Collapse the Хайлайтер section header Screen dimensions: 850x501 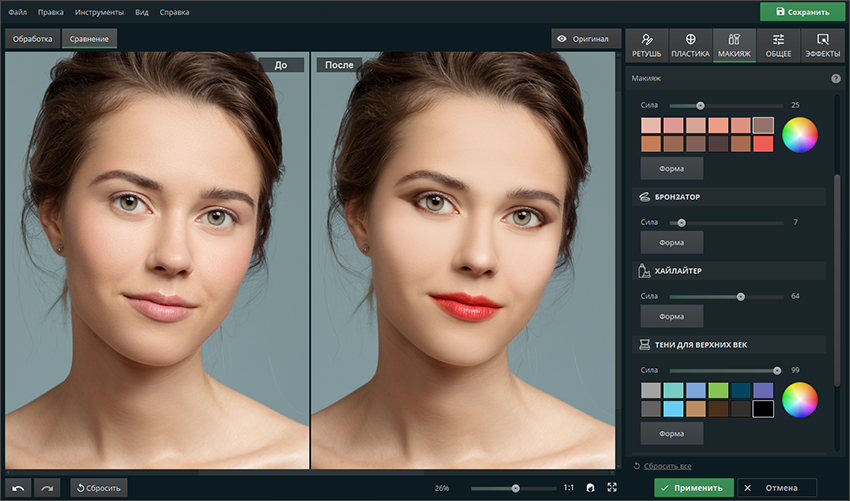point(680,270)
